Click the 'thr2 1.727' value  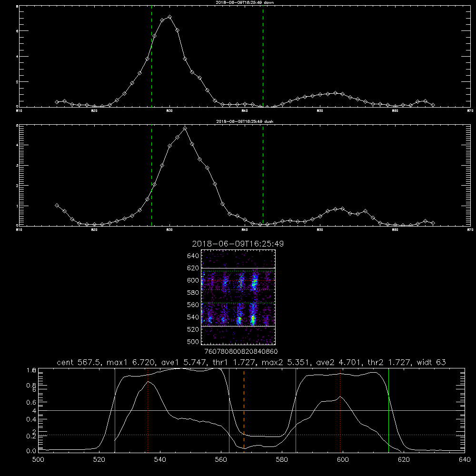390,362
